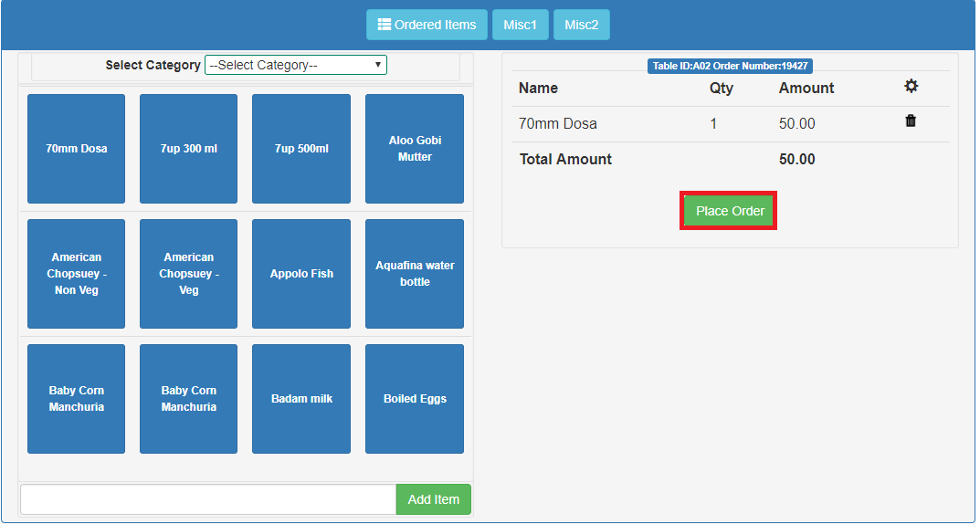Select the Aquafina water bottle tile

tap(415, 274)
